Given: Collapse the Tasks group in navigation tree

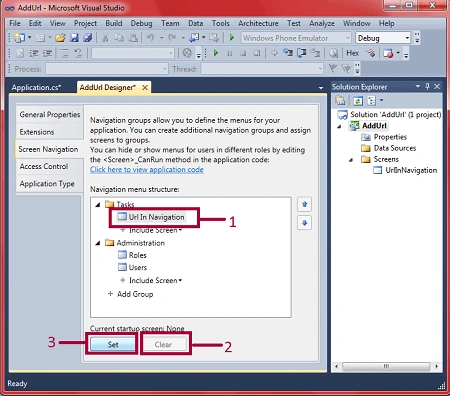Looking at the screenshot, I should tap(98, 205).
